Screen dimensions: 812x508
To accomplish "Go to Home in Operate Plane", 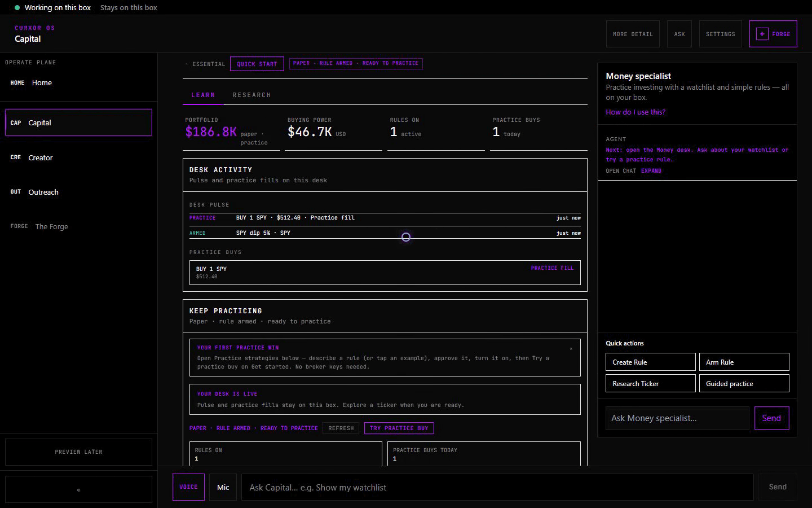I will [78, 82].
